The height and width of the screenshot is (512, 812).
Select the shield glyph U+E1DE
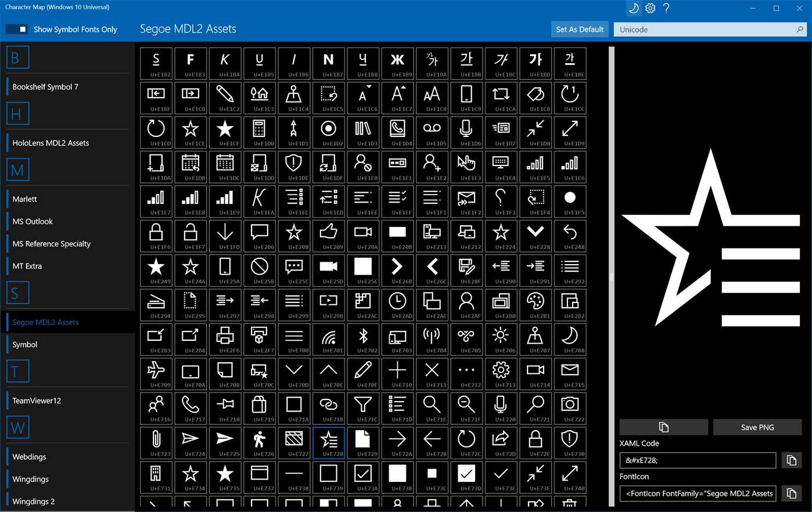[x=294, y=167]
